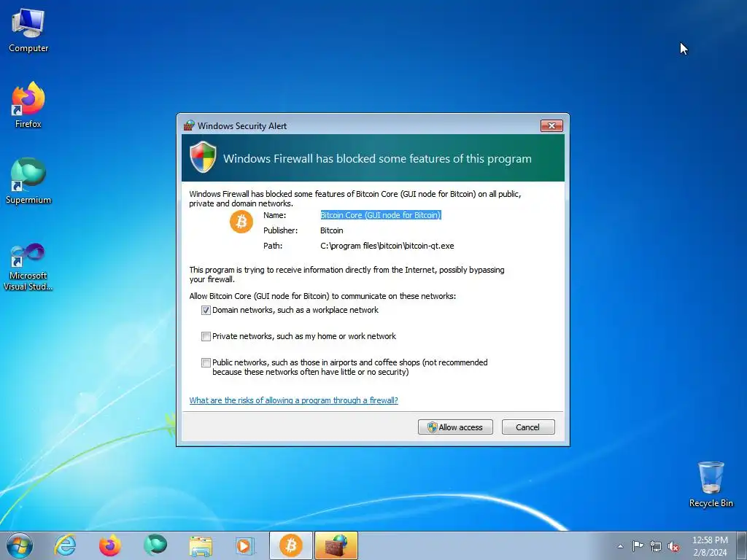Select the Supermium desktop shortcut

28,181
